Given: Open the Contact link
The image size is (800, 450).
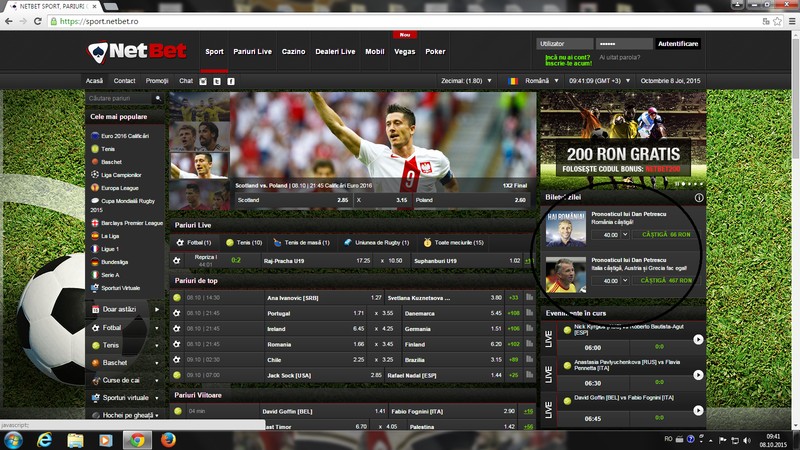Looking at the screenshot, I should [x=124, y=81].
